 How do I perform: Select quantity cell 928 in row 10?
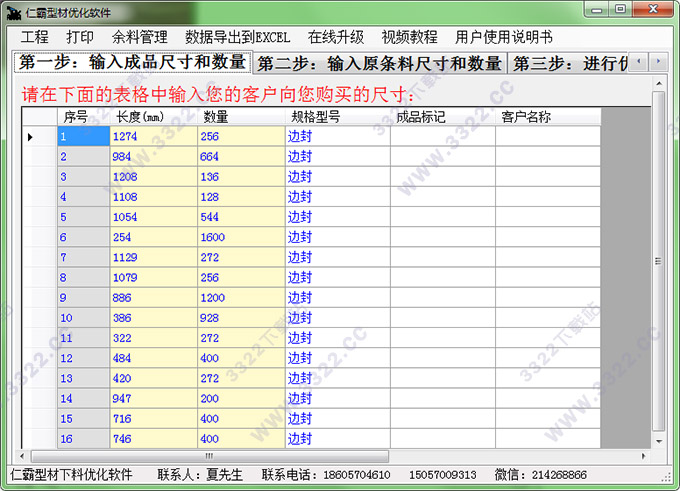[x=241, y=318]
